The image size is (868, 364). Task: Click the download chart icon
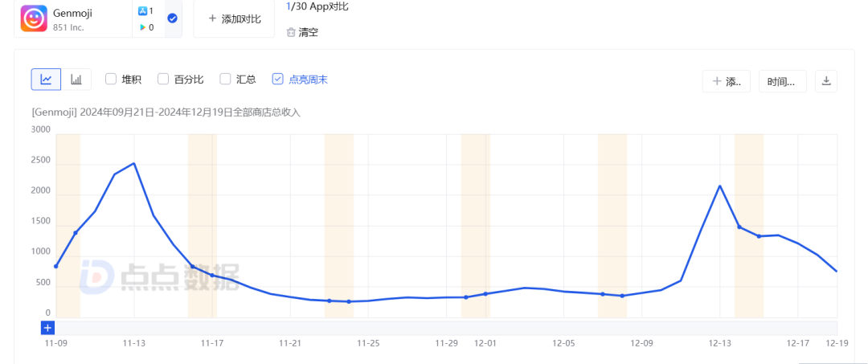point(826,81)
